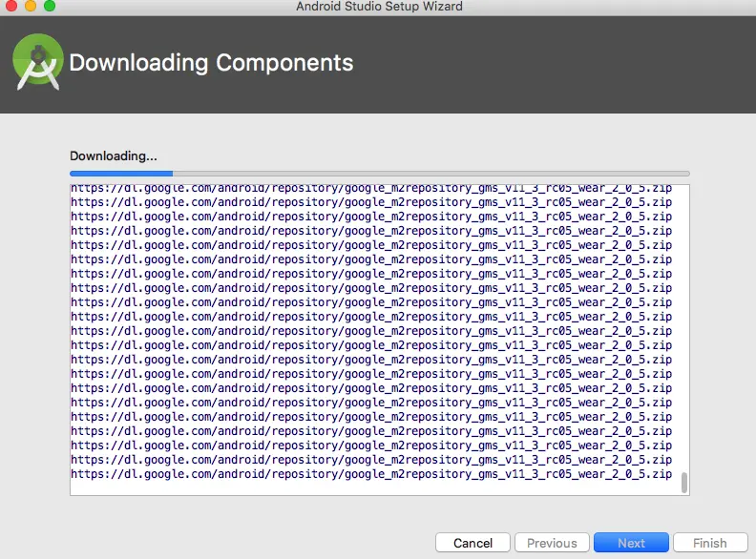
Task: Click the Android Studio logo icon
Action: click(x=37, y=62)
